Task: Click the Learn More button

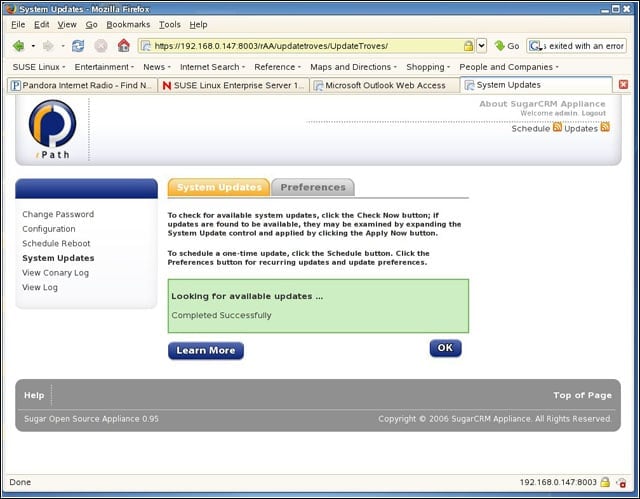Action: pyautogui.click(x=206, y=350)
